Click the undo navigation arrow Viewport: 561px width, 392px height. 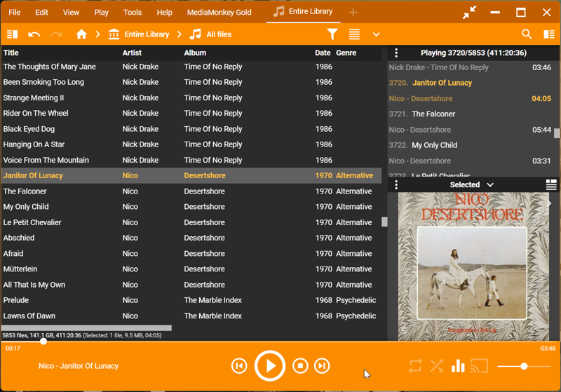34,34
